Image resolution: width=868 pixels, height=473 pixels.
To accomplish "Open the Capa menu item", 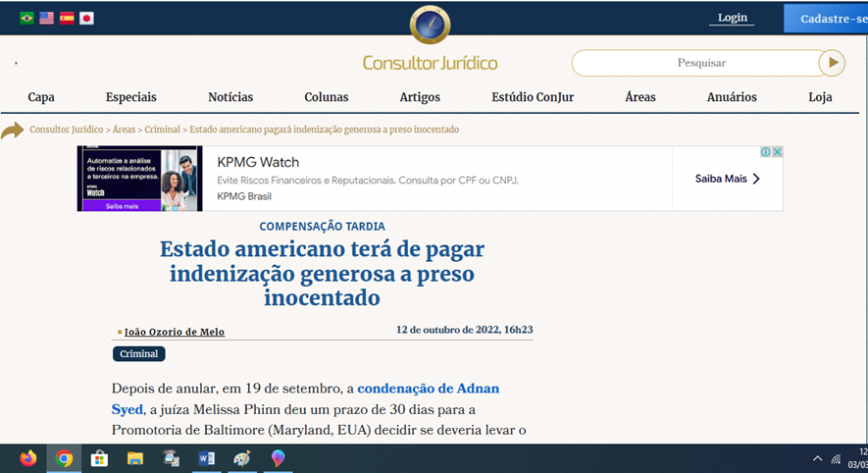I will [x=41, y=97].
